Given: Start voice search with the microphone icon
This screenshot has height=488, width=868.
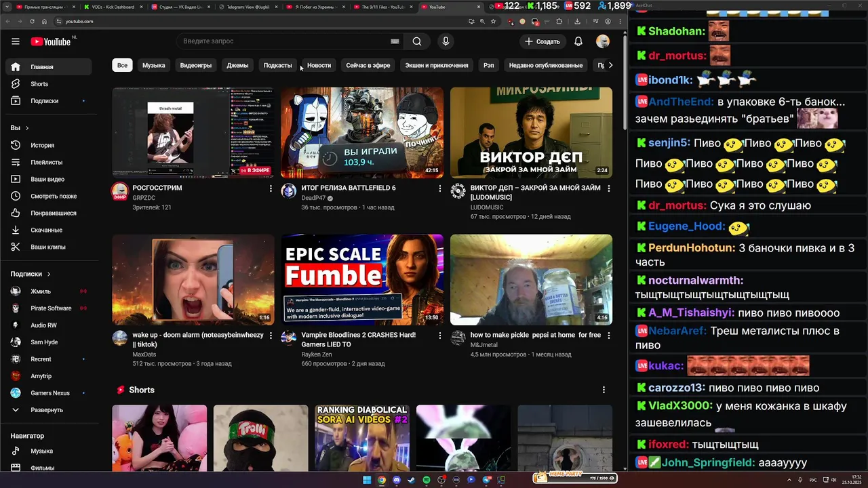Looking at the screenshot, I should (446, 41).
